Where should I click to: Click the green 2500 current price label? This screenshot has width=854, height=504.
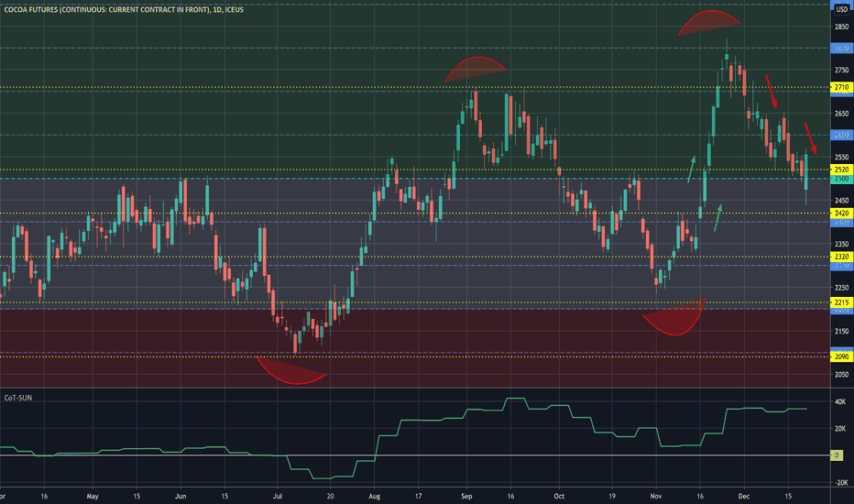841,179
